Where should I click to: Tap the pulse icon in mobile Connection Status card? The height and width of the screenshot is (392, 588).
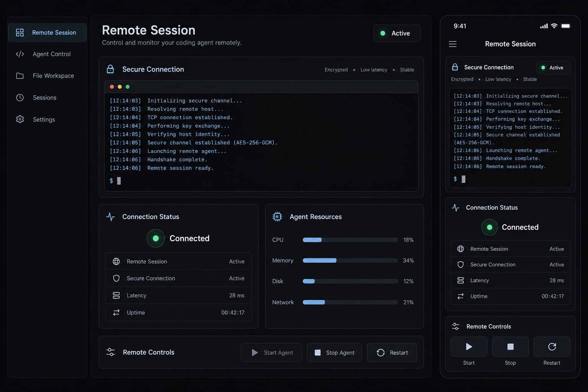pyautogui.click(x=456, y=207)
